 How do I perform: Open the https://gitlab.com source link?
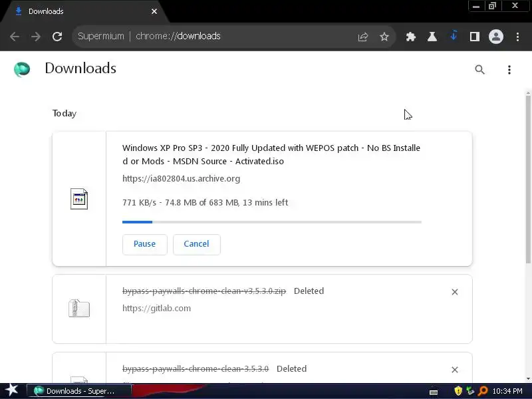point(156,308)
